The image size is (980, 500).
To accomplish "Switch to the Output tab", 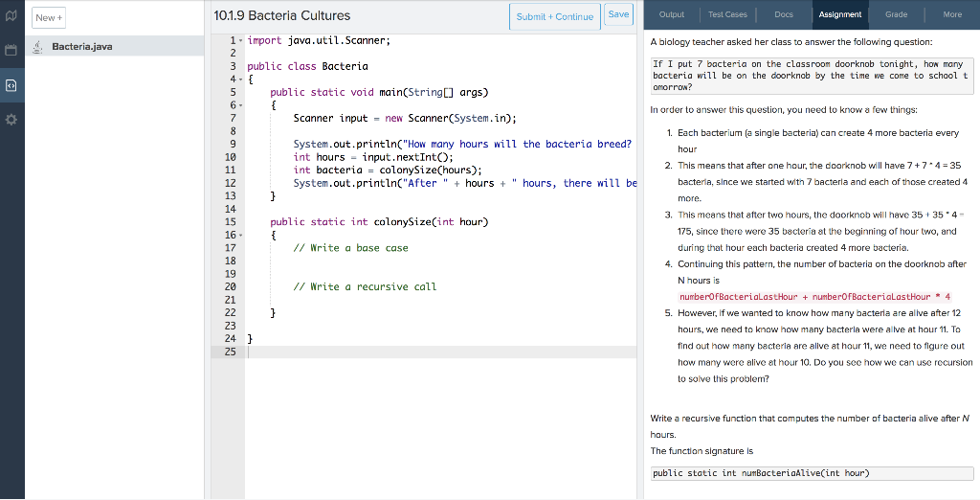I will (672, 14).
